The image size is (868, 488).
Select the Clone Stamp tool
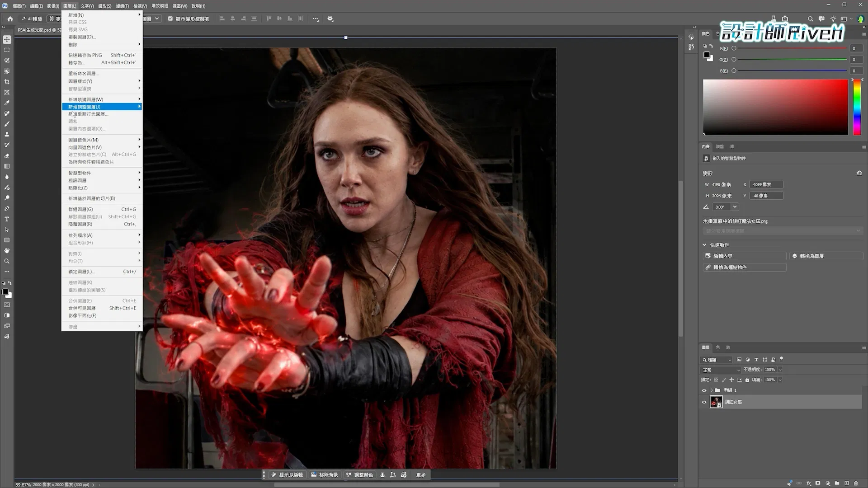click(x=7, y=135)
